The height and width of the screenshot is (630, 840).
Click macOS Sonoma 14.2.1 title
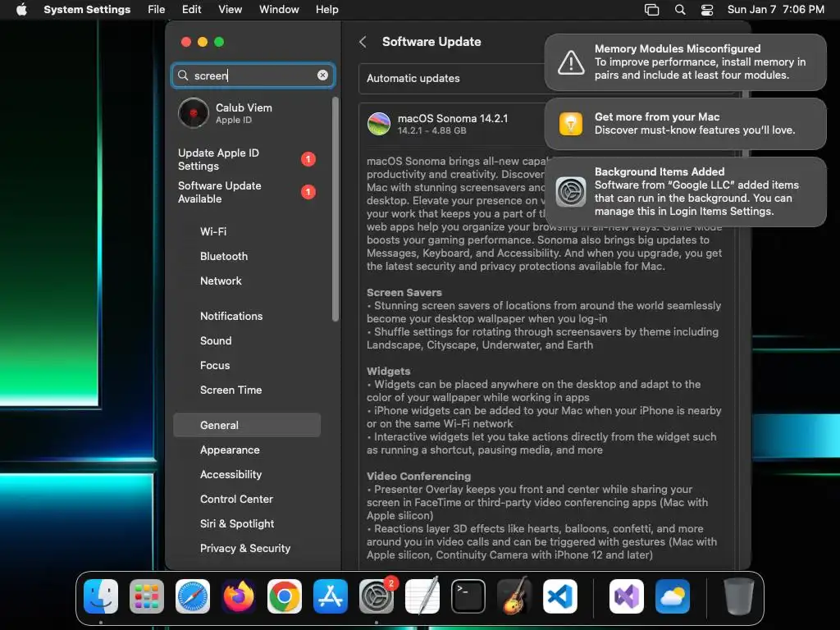pos(453,118)
